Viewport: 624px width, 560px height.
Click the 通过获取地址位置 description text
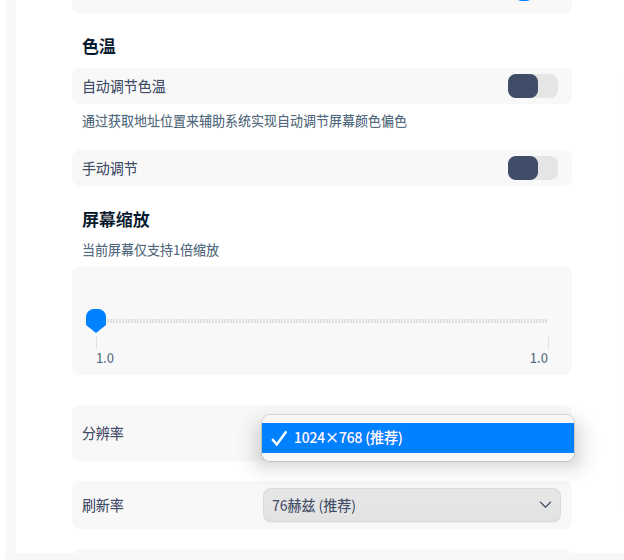tap(244, 122)
